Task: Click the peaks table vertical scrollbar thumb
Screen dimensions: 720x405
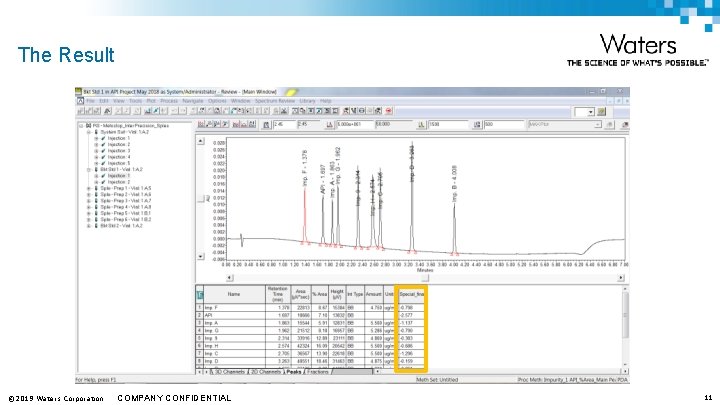Action: pos(625,315)
